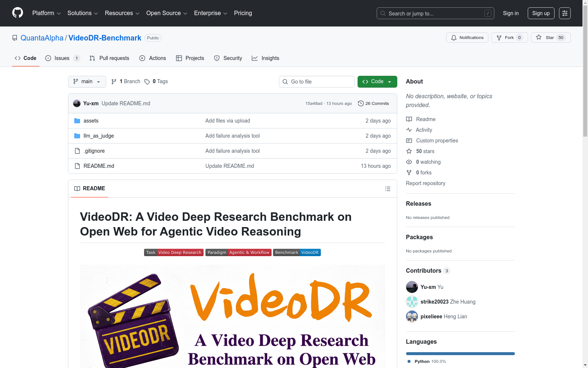Click Yu-xm contributor avatar
The height and width of the screenshot is (368, 588).
412,287
